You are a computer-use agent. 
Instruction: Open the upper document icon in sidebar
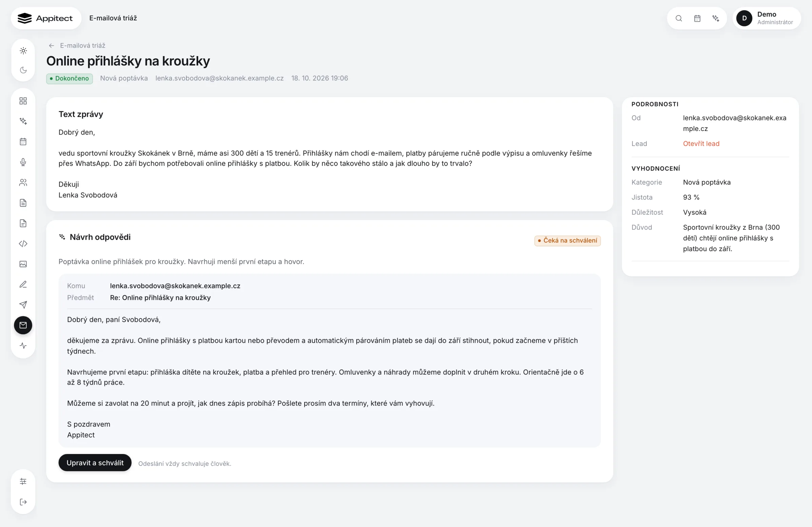click(23, 203)
